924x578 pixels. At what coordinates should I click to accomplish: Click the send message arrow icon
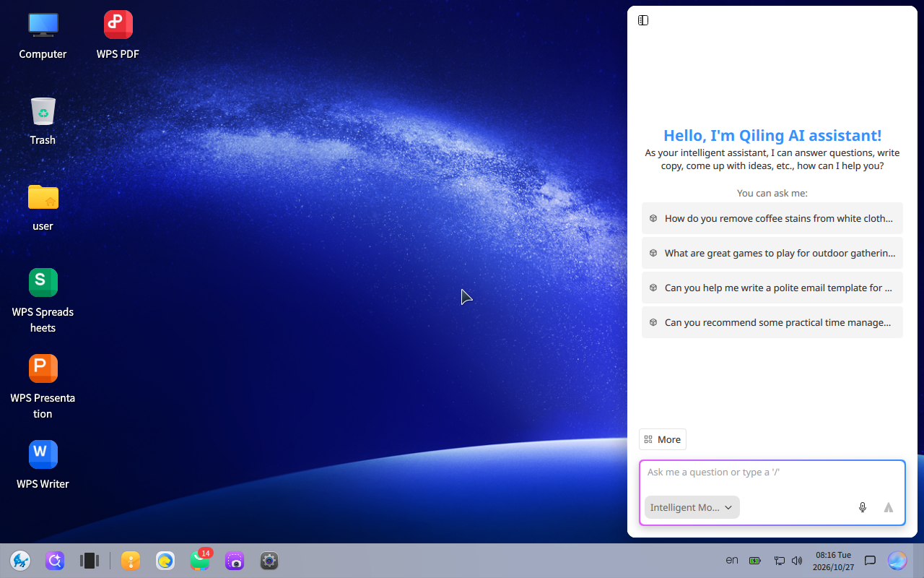click(x=889, y=507)
